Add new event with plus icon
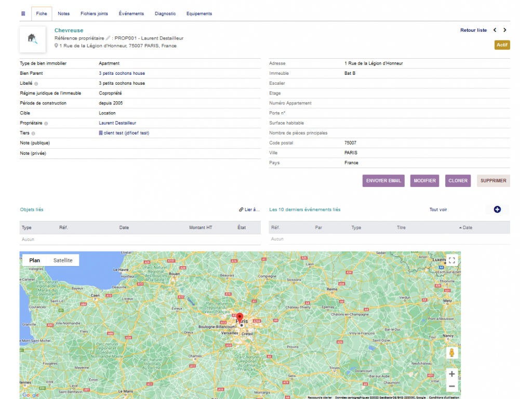532x399 pixels. 497,209
